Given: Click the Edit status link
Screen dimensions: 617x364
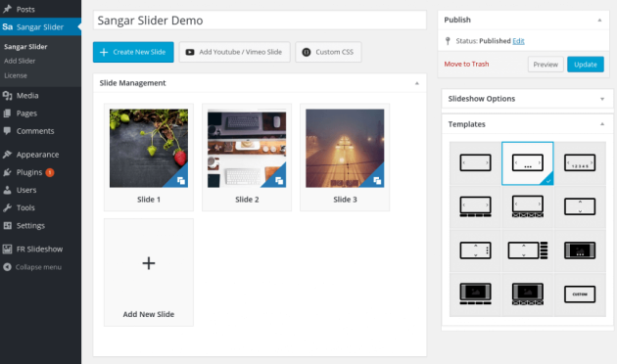Looking at the screenshot, I should 518,41.
